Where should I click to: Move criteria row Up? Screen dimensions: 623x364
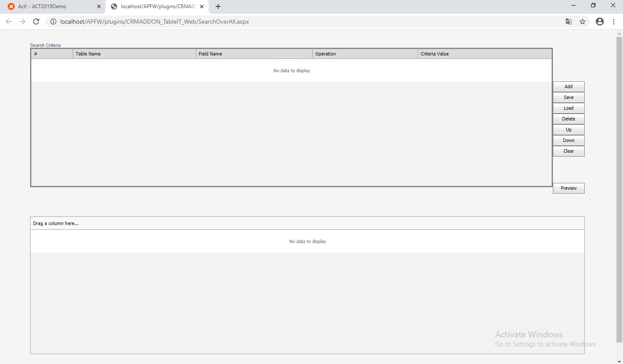tap(568, 130)
